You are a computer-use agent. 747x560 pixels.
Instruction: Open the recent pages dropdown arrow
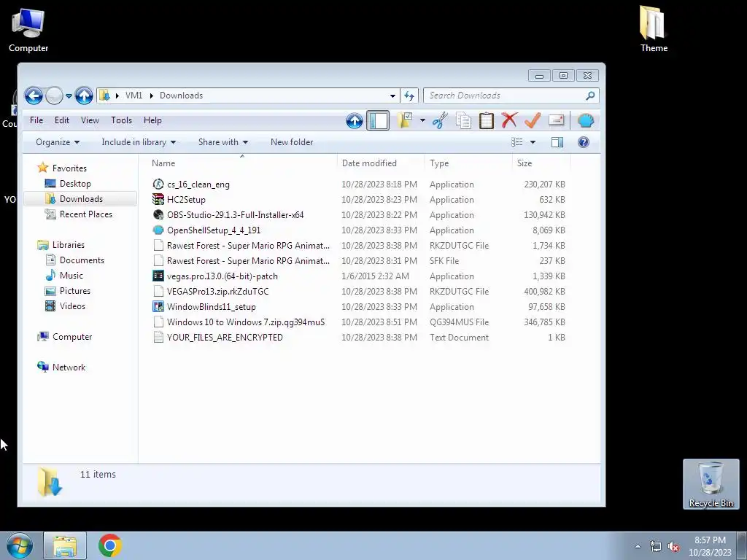point(69,96)
